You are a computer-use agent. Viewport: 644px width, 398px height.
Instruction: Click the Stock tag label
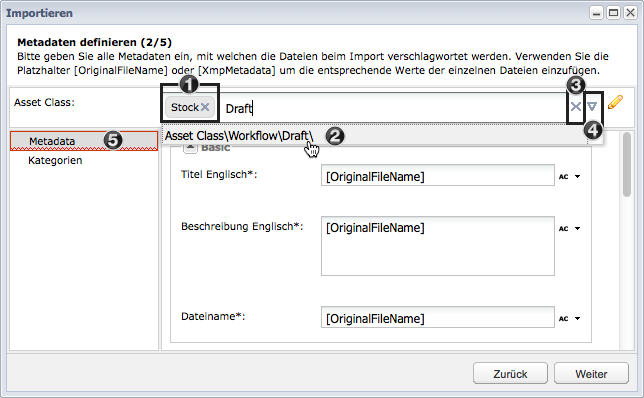(185, 107)
